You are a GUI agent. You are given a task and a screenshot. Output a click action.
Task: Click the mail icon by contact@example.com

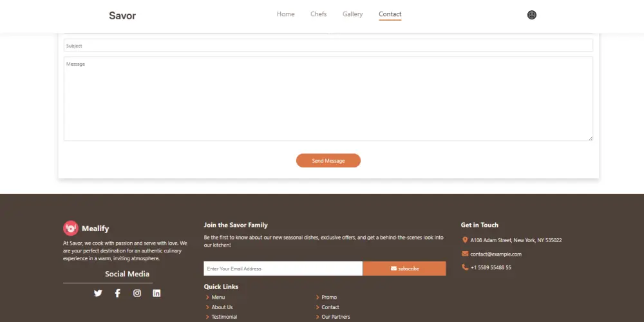click(465, 254)
